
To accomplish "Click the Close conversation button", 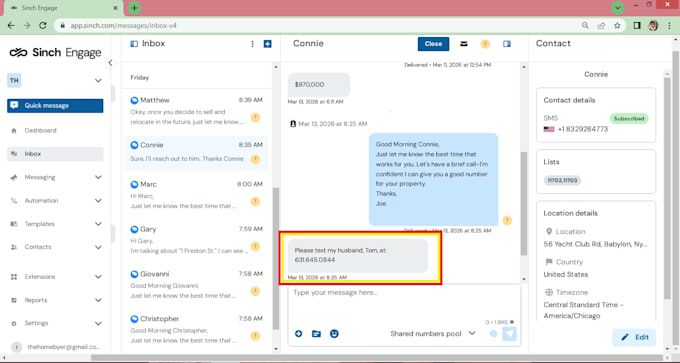I will (x=433, y=44).
